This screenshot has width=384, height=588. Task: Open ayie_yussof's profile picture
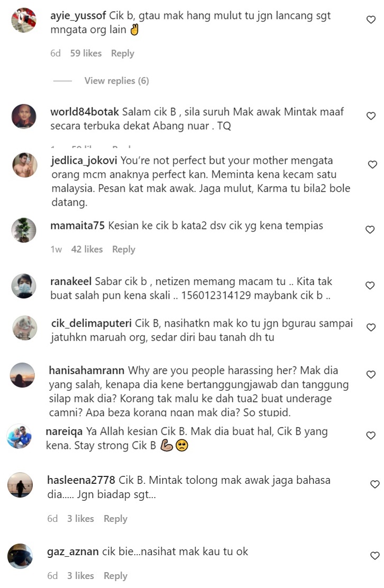[24, 20]
